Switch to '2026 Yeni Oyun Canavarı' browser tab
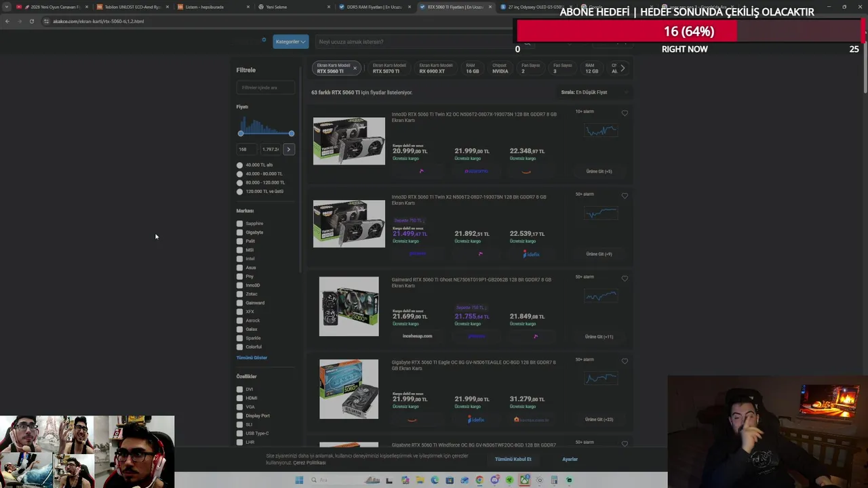The image size is (868, 488). tap(51, 7)
